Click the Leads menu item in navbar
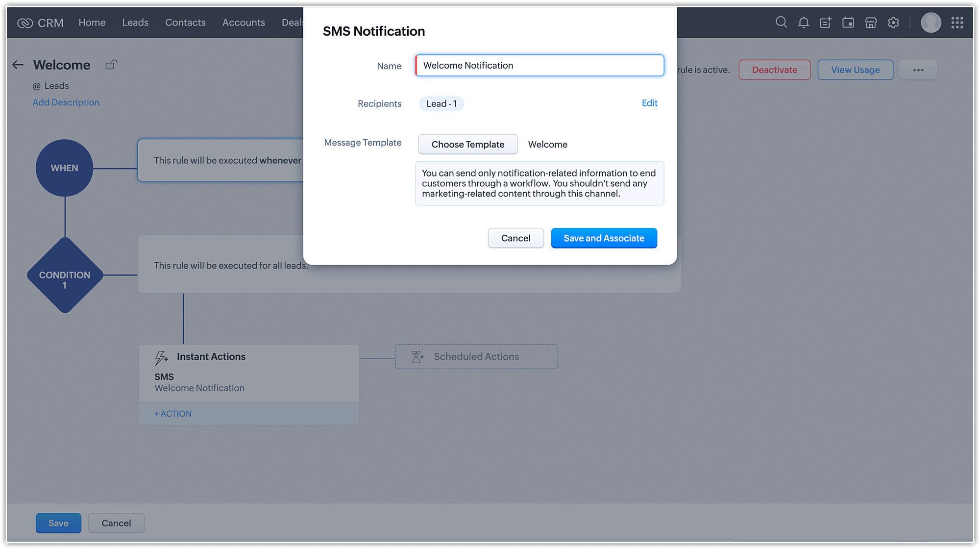 pyautogui.click(x=135, y=22)
